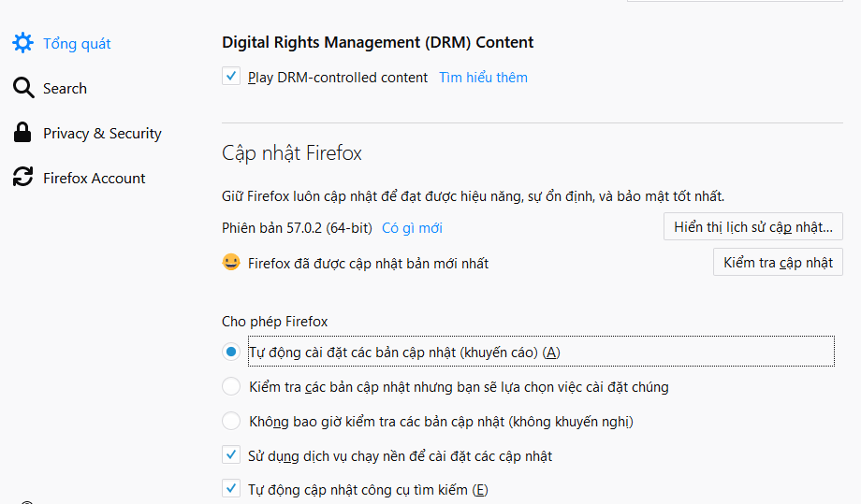Click the padlock Privacy & Security icon
Screen dimensions: 861x504
tap(22, 133)
